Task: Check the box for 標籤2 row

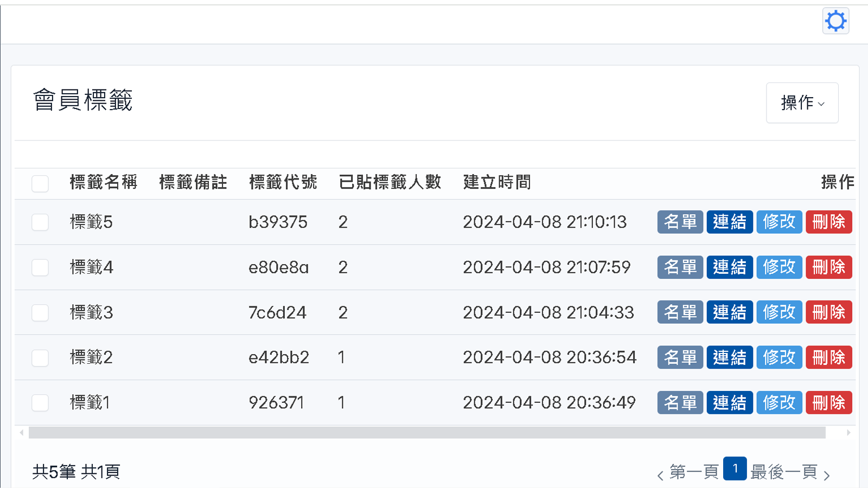Action: (40, 358)
